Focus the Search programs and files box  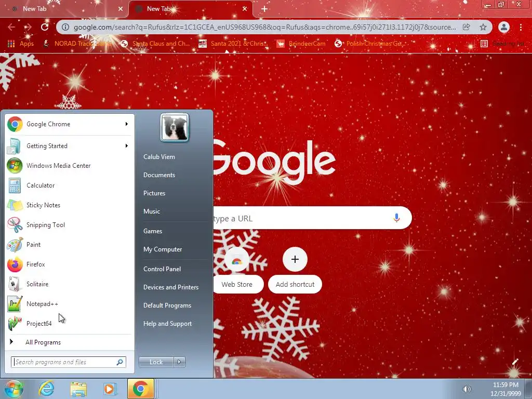tap(69, 362)
